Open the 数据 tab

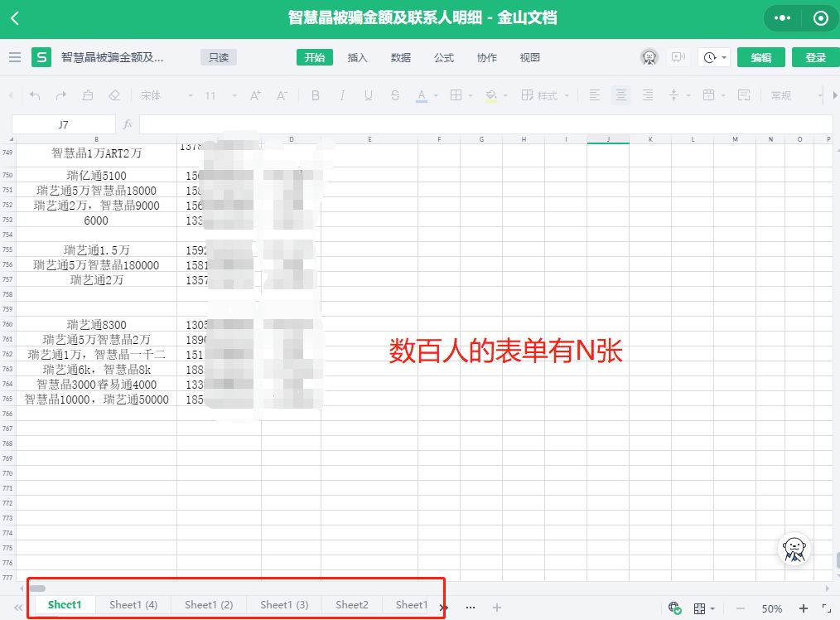[x=401, y=57]
